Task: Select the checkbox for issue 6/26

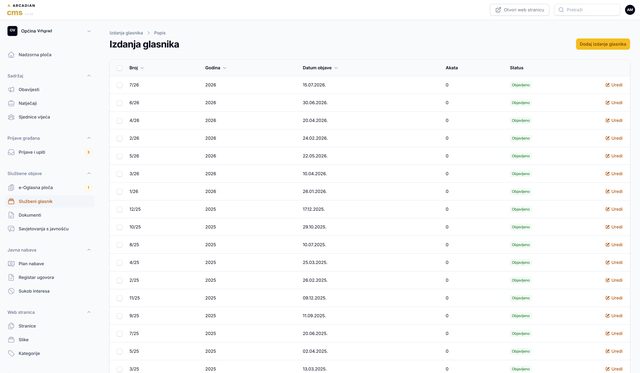Action: tap(119, 103)
